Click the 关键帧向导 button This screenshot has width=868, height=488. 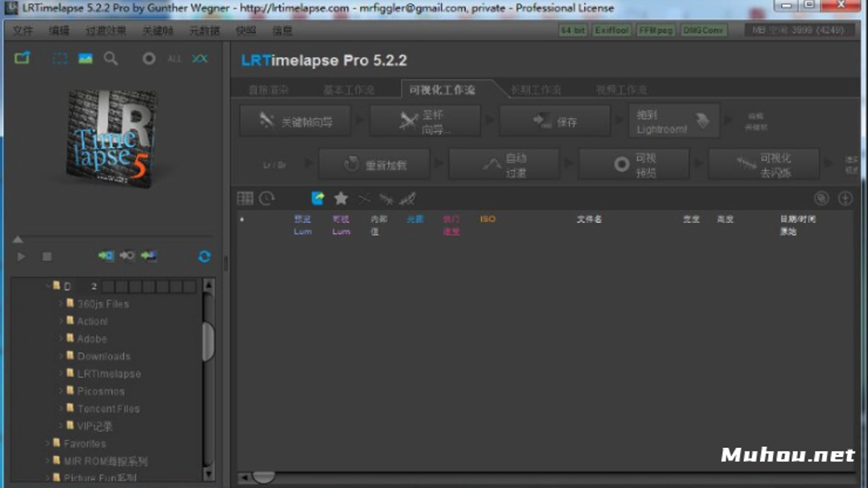[295, 121]
